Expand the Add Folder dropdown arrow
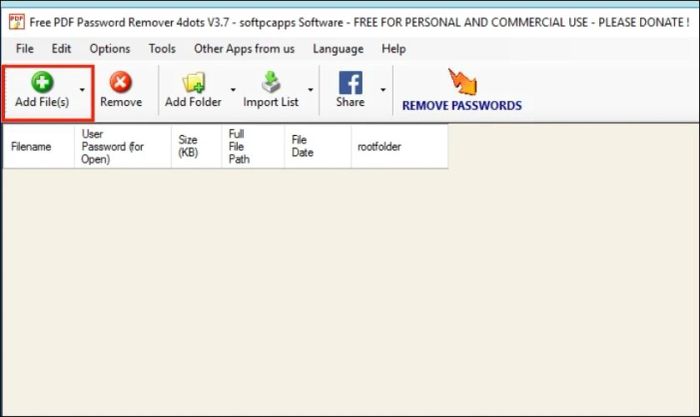Screen dimensions: 700x417 pyautogui.click(x=233, y=90)
